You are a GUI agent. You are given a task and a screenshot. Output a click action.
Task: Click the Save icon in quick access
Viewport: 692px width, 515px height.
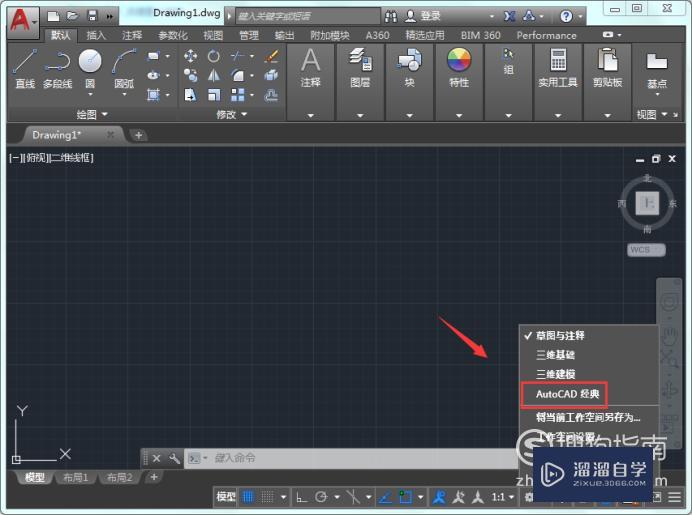(x=92, y=16)
